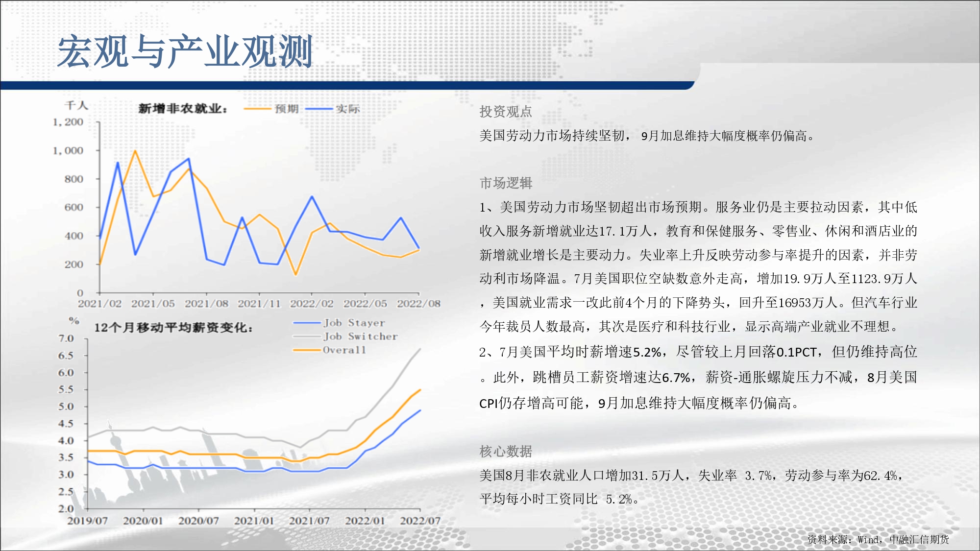Click chart title 12个月移动平均薪资变化:
Image resolution: width=980 pixels, height=551 pixels.
click(173, 327)
